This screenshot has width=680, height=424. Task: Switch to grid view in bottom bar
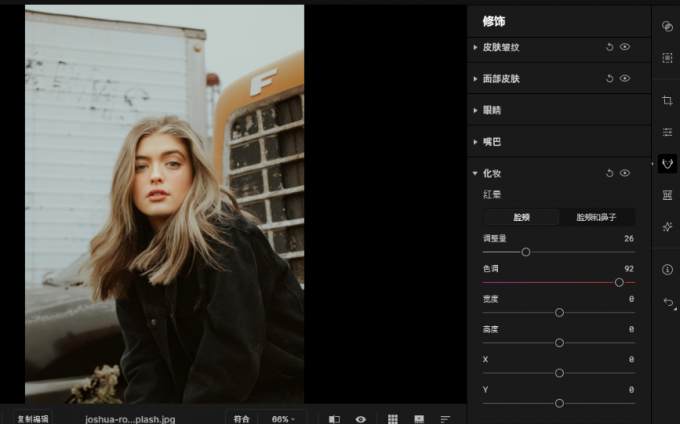click(x=393, y=419)
